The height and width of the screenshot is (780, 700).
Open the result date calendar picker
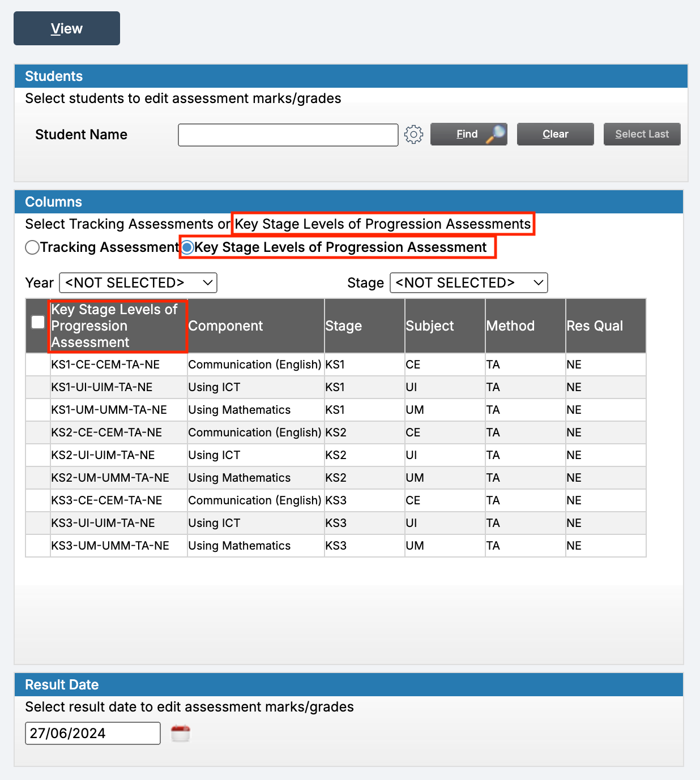coord(180,733)
